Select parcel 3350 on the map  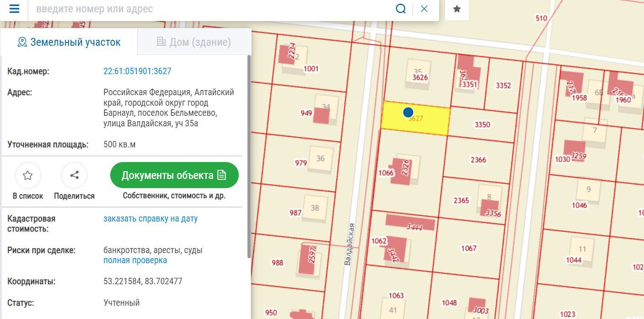pos(483,124)
